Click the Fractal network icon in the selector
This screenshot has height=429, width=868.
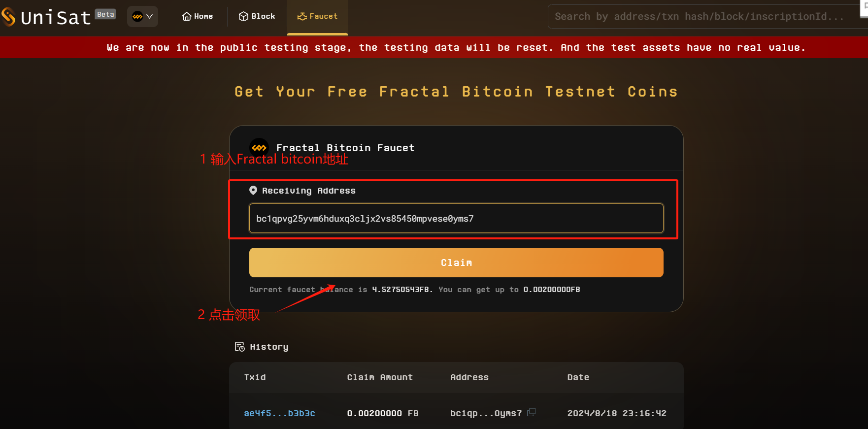point(136,16)
